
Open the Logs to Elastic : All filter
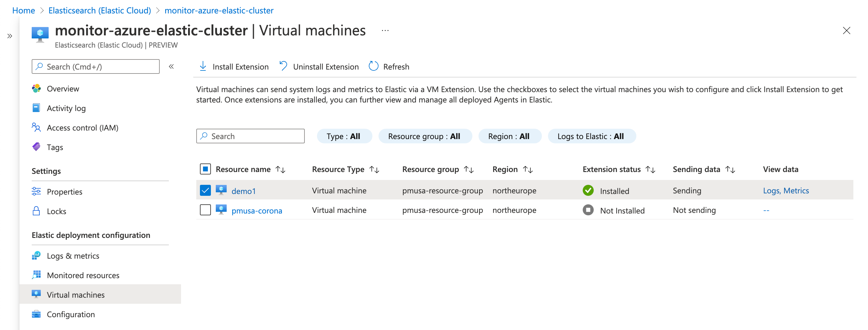[592, 136]
